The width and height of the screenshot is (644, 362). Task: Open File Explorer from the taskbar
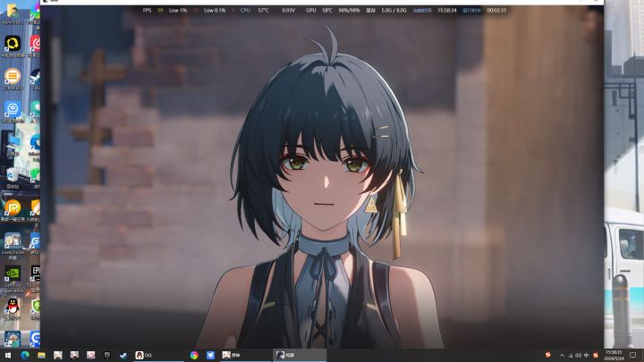click(41, 355)
